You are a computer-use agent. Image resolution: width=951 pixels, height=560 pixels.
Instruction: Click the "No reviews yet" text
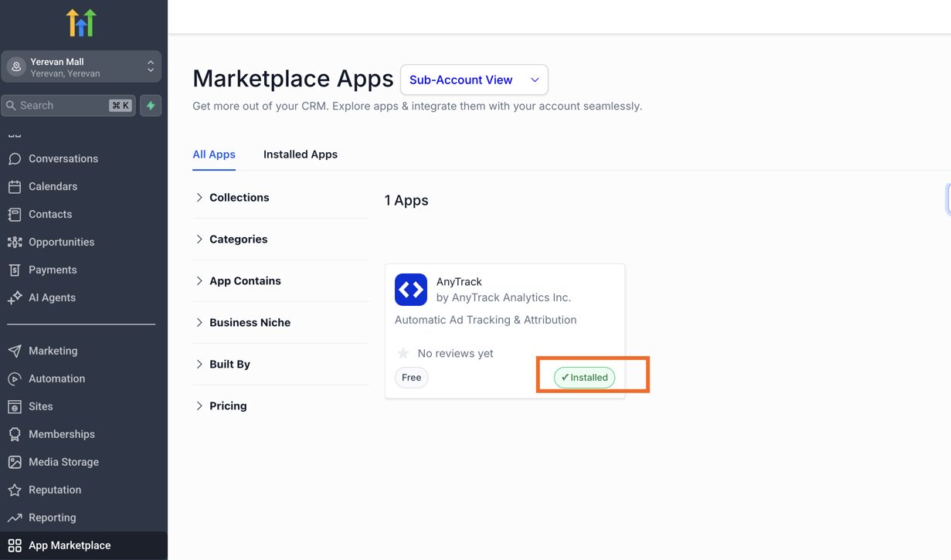click(x=455, y=354)
